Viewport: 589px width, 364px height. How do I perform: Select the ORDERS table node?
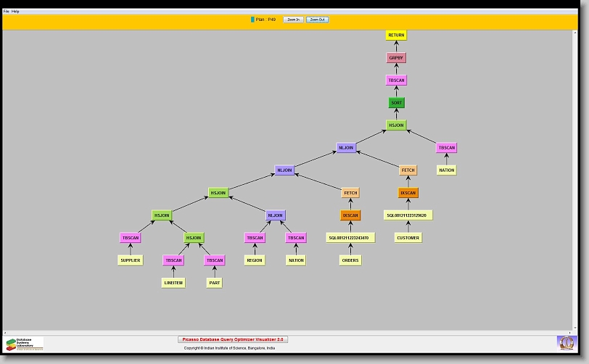[350, 260]
